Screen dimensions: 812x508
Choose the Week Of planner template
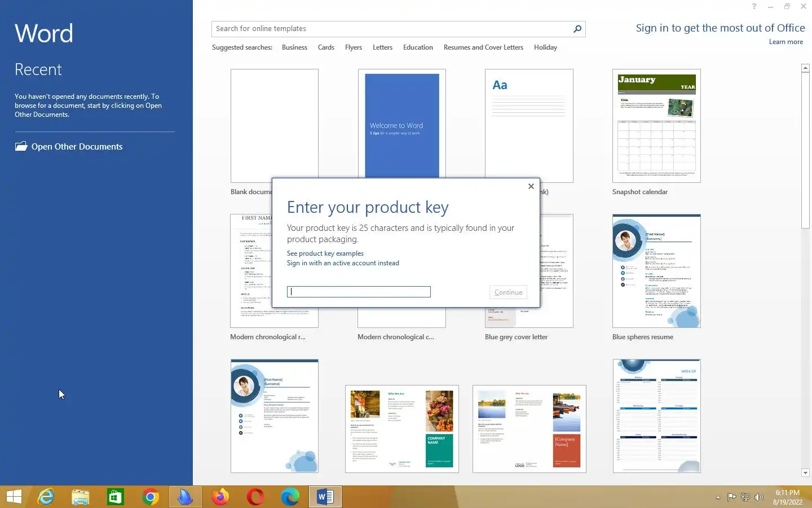[656, 416]
